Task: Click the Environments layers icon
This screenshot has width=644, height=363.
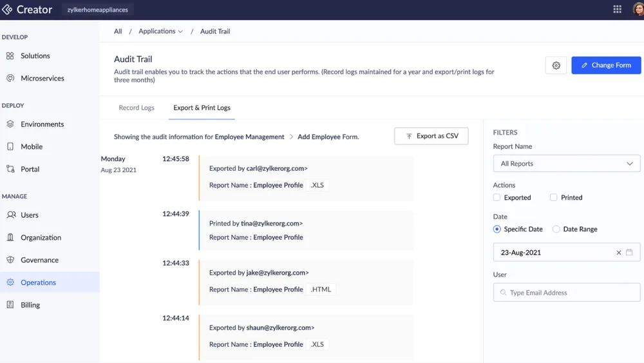Action: pos(10,124)
